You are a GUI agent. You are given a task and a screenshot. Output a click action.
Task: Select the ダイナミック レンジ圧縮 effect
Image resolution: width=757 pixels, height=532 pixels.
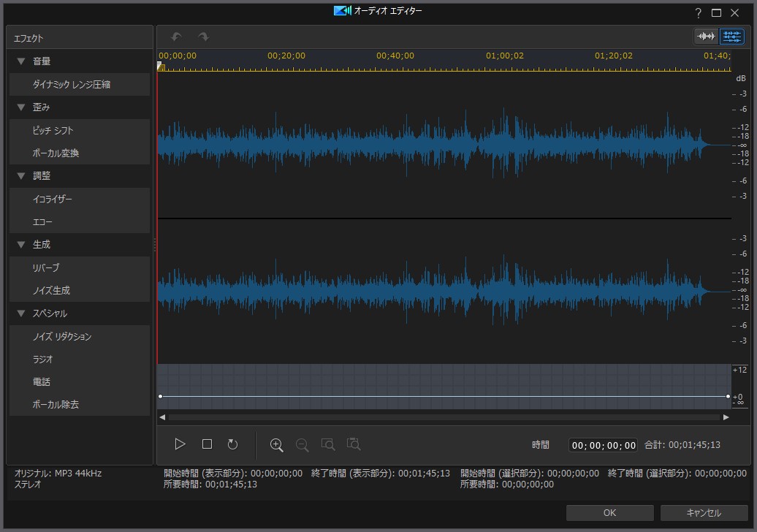click(x=80, y=85)
